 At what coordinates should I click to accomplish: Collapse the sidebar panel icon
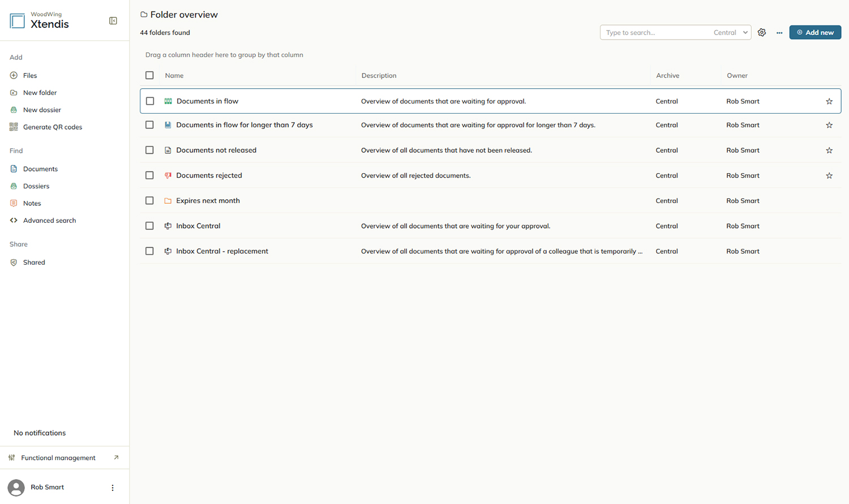[113, 21]
